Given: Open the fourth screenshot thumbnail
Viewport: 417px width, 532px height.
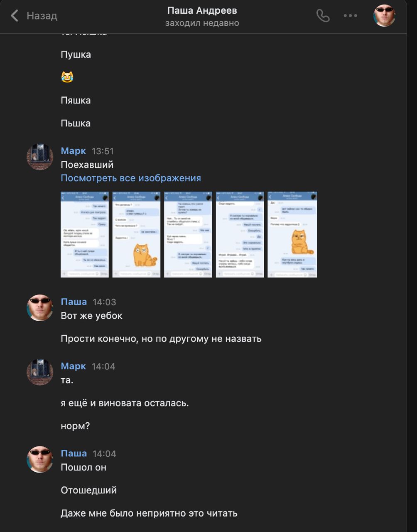Looking at the screenshot, I should click(240, 234).
